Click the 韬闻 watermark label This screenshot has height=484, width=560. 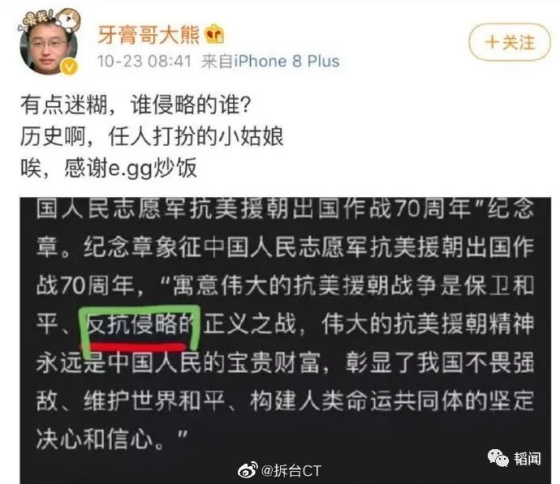pos(528,458)
